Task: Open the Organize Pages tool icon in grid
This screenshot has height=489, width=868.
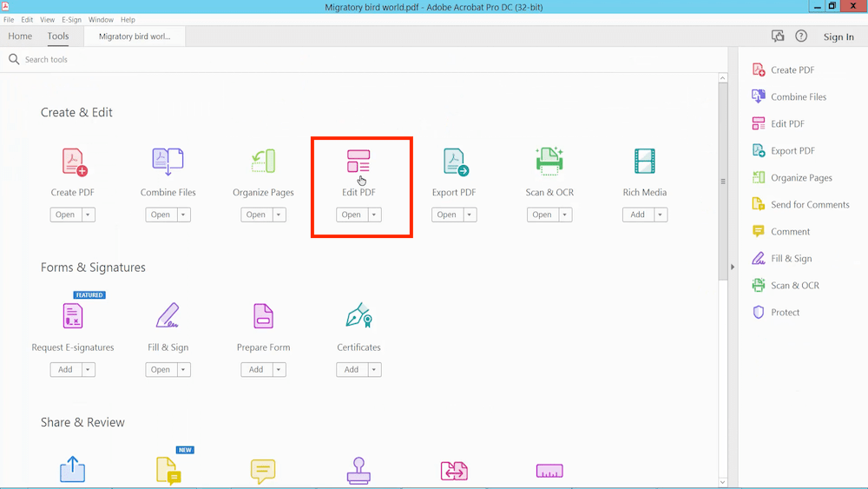Action: (x=264, y=162)
